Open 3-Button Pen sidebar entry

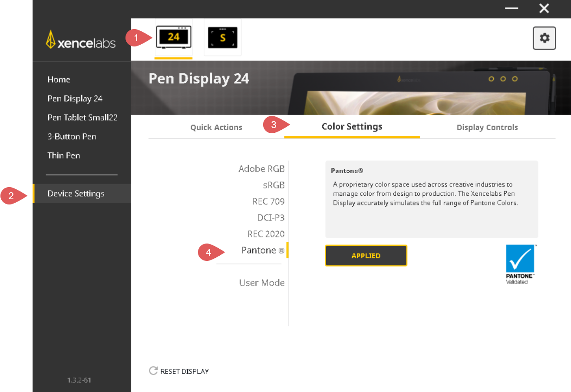point(72,136)
